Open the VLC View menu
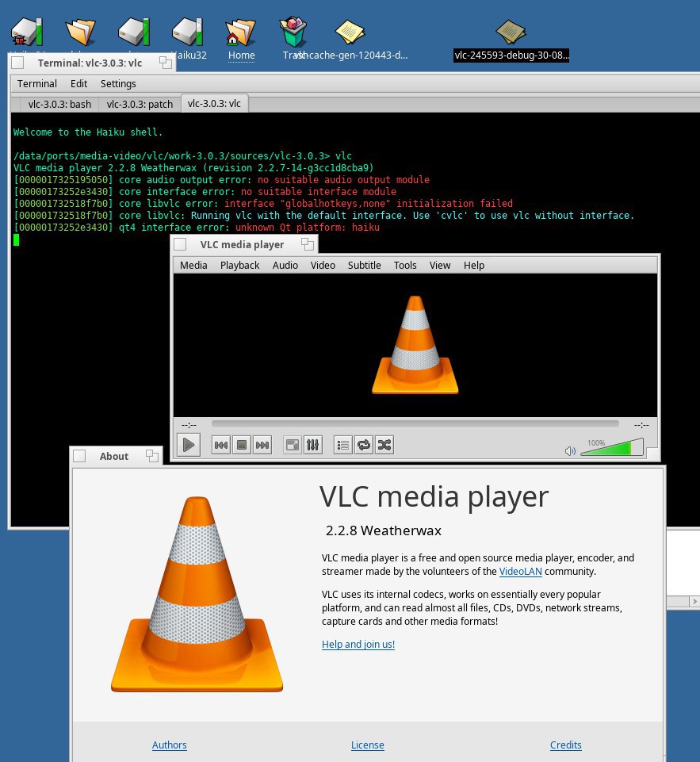This screenshot has height=762, width=700. click(440, 266)
